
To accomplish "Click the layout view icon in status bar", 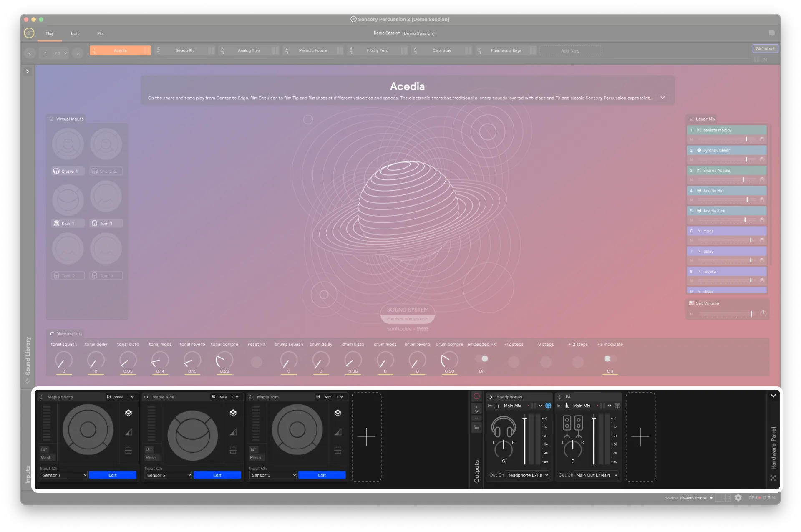I will pyautogui.click(x=723, y=498).
